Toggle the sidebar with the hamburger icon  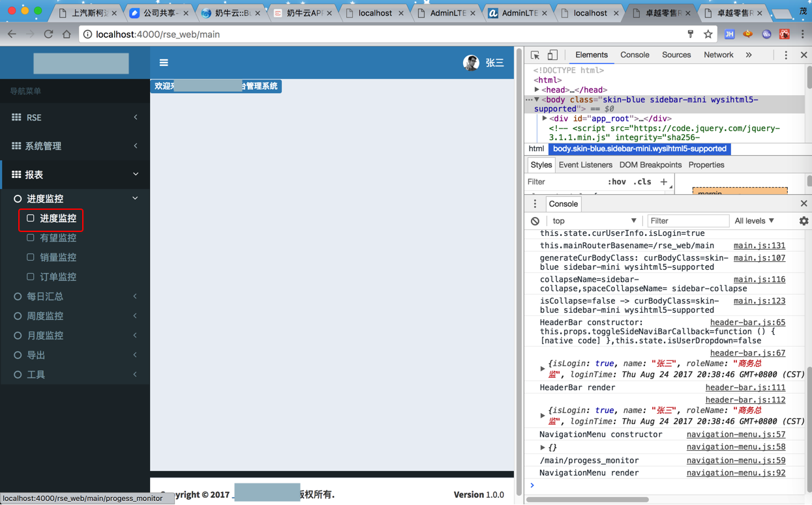[164, 63]
